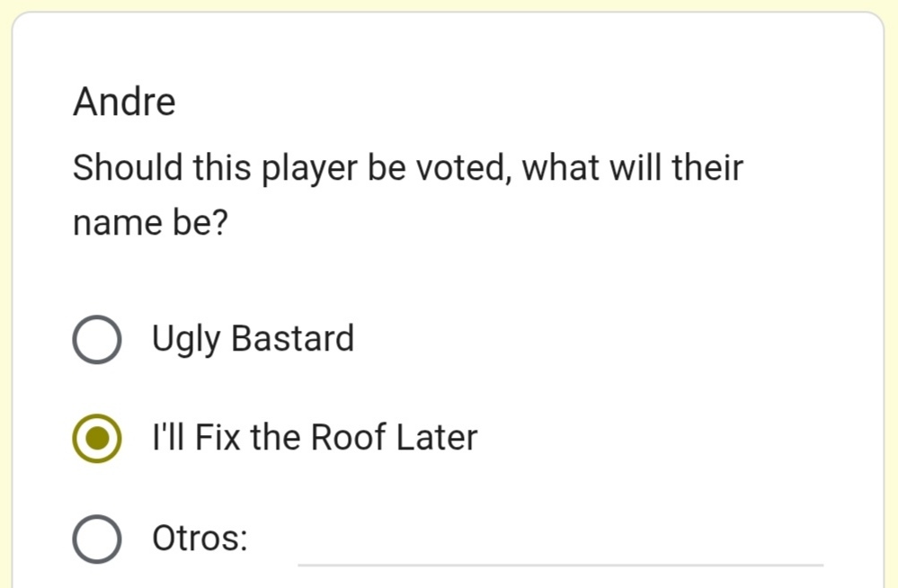Click 'name be?' in the question text

pyautogui.click(x=151, y=223)
